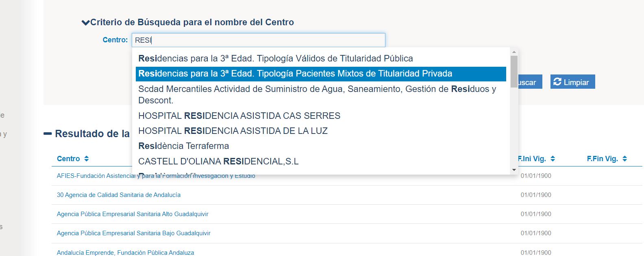Pick HOSPITAL RESIDENCIA ASISTIDA CAS SERRES
644x256 pixels.
(x=321, y=116)
